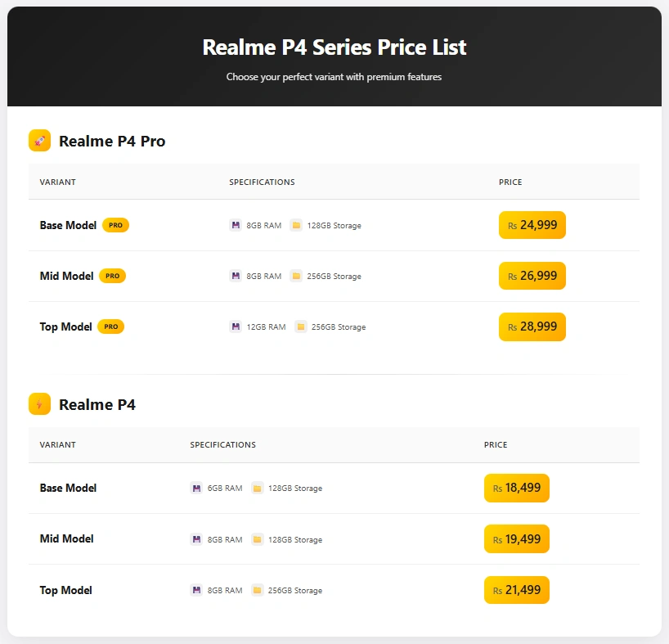Select the Rs 21,499 price button
Screen dimensions: 669x644
(517, 590)
